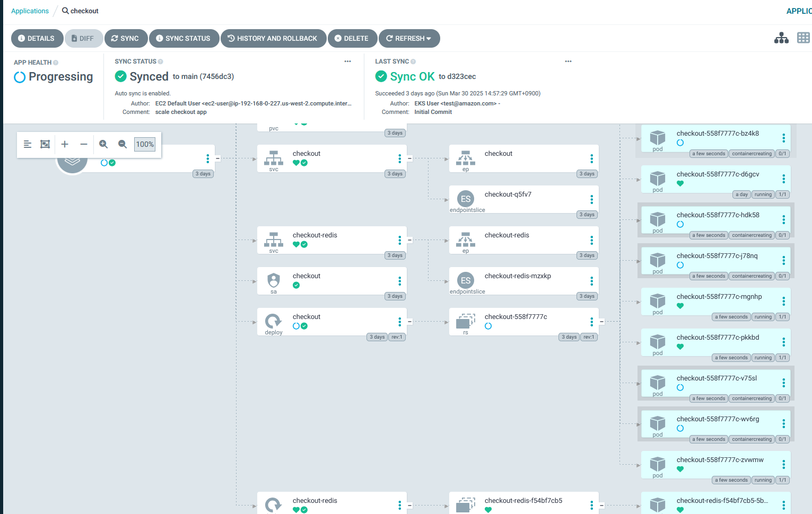
Task: Open the DETAILS panel
Action: [x=37, y=39]
